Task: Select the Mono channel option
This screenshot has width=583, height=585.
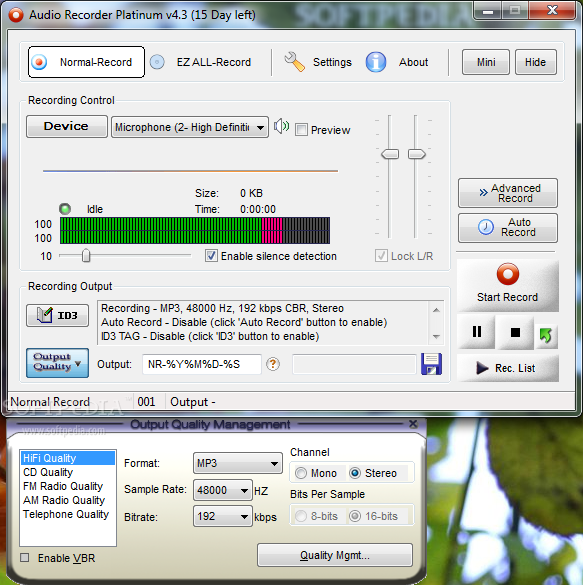Action: [301, 473]
